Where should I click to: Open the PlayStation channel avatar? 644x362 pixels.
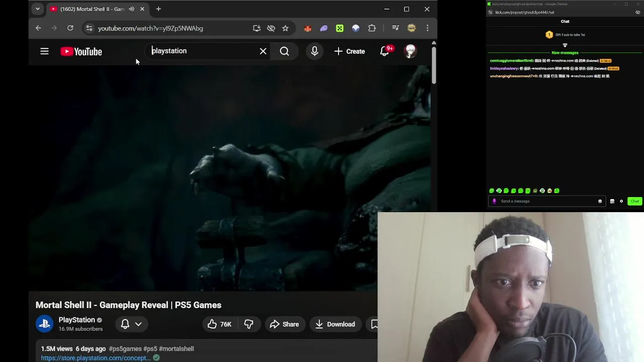pyautogui.click(x=44, y=324)
